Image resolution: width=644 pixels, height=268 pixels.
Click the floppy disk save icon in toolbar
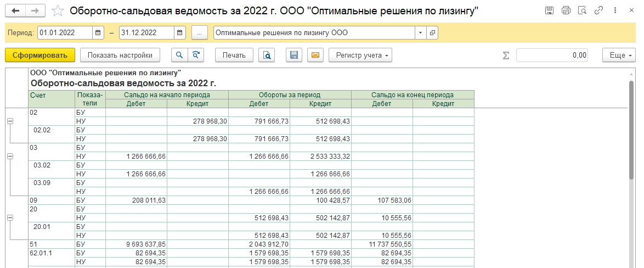(294, 55)
